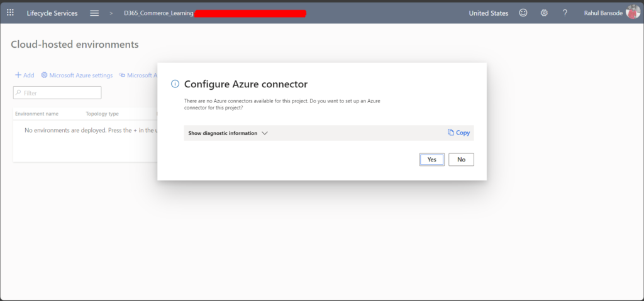Click the No environments are deployed message

[x=91, y=130]
